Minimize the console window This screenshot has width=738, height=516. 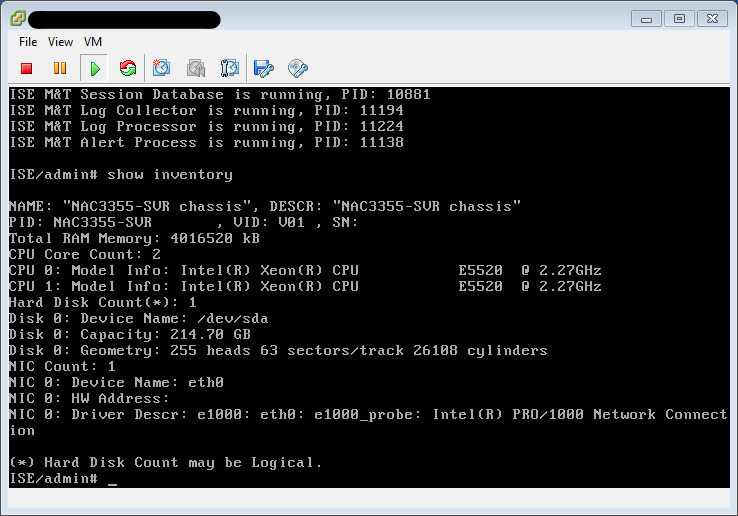[646, 19]
